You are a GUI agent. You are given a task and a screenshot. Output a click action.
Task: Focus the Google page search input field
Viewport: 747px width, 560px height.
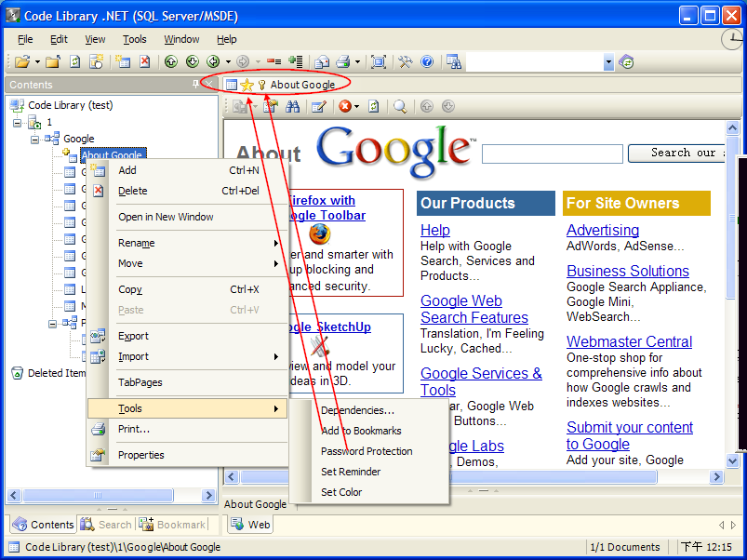553,153
